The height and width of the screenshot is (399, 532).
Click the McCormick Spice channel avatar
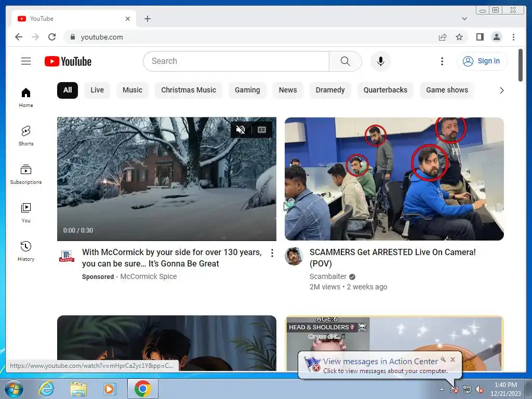pyautogui.click(x=66, y=256)
